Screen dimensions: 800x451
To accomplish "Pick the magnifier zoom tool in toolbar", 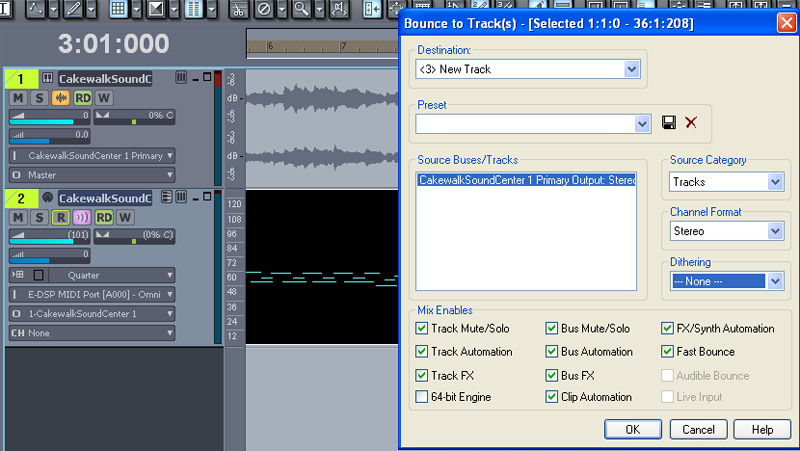I will 301,9.
